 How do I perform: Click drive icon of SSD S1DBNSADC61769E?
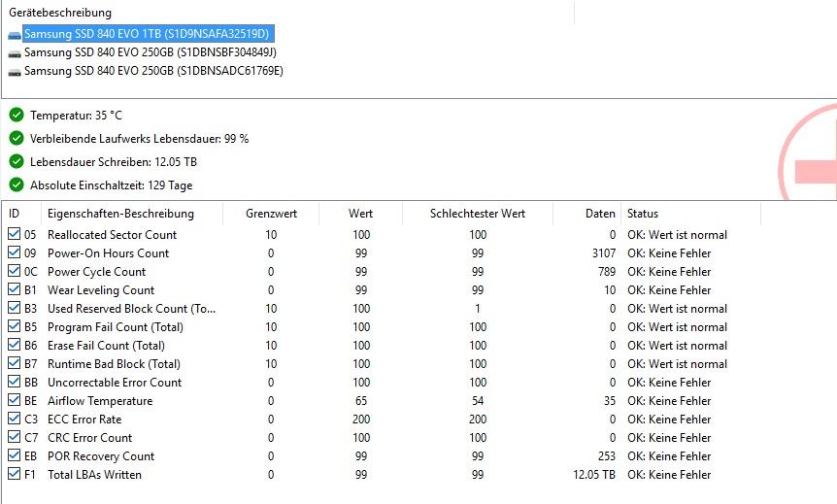pyautogui.click(x=15, y=72)
